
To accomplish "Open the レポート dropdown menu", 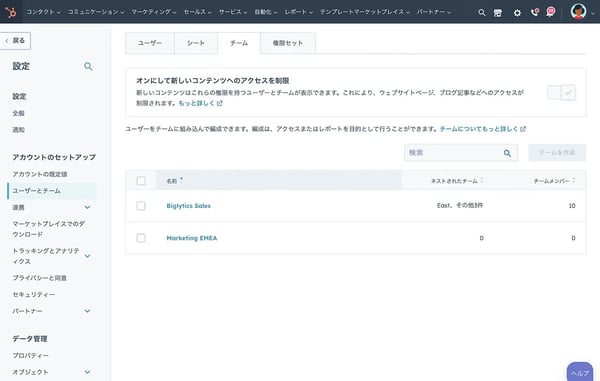I will click(x=298, y=12).
